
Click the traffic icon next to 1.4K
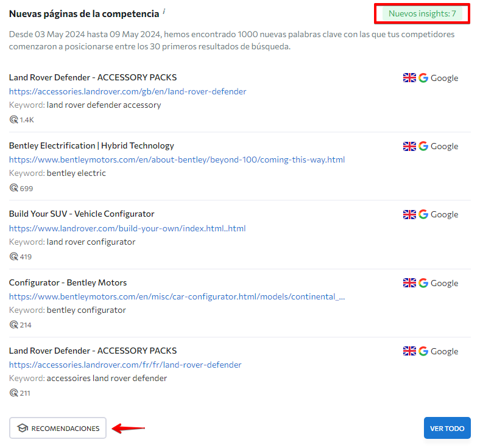pyautogui.click(x=14, y=119)
